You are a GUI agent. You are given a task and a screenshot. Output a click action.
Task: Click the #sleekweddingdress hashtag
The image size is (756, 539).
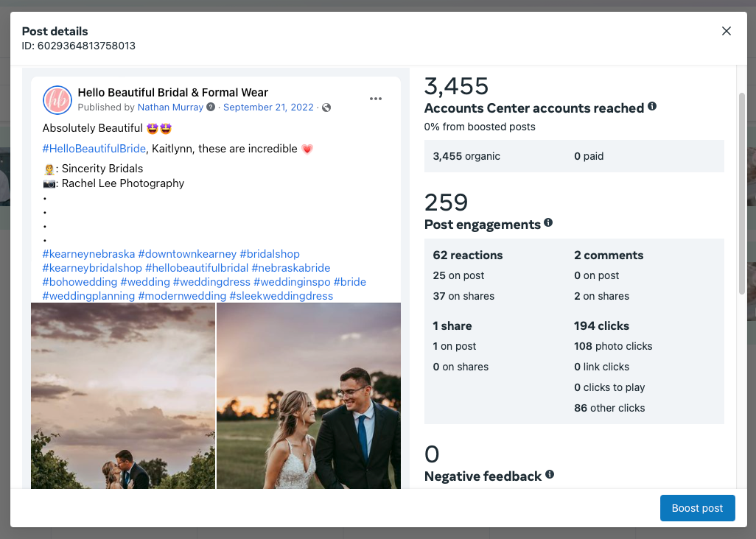281,296
